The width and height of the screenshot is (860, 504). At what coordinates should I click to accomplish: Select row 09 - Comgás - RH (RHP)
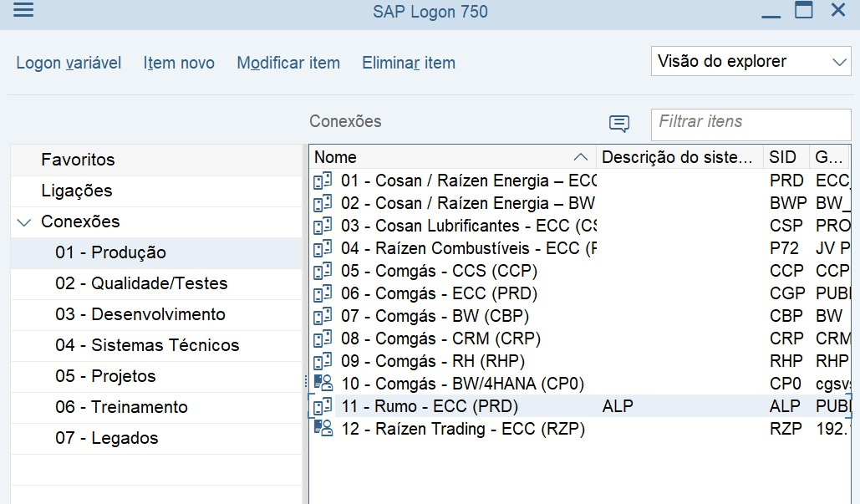(x=580, y=361)
